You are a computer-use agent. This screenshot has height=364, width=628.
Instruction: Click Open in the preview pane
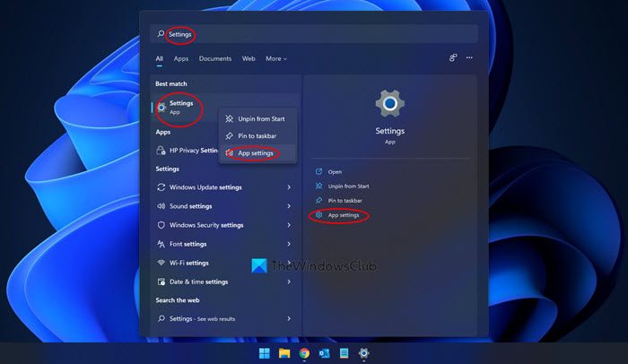pos(335,172)
